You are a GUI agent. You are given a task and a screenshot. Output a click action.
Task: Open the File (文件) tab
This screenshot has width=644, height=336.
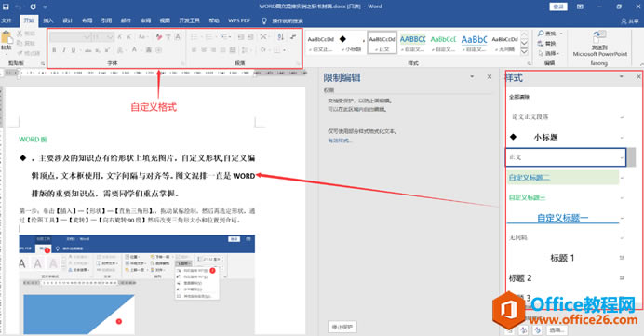click(x=7, y=20)
